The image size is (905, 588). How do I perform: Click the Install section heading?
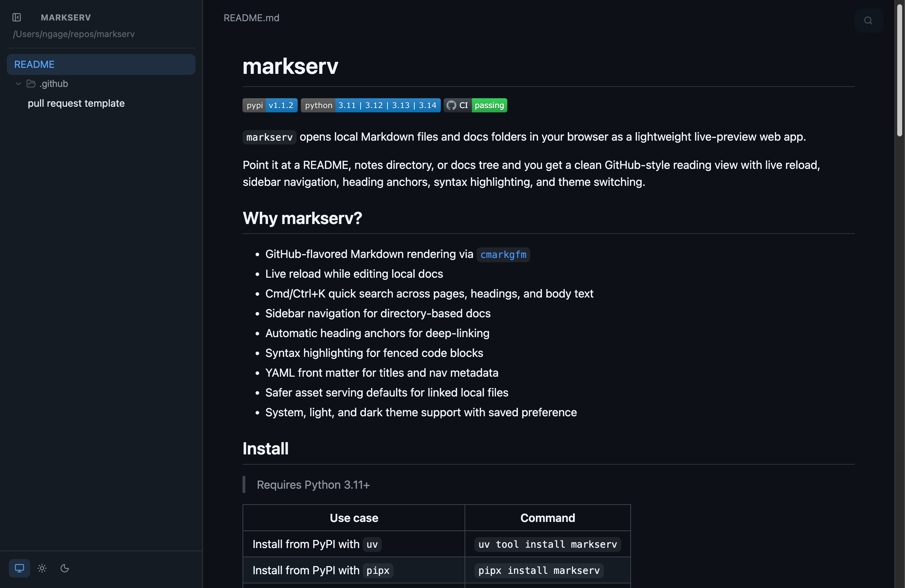point(265,448)
